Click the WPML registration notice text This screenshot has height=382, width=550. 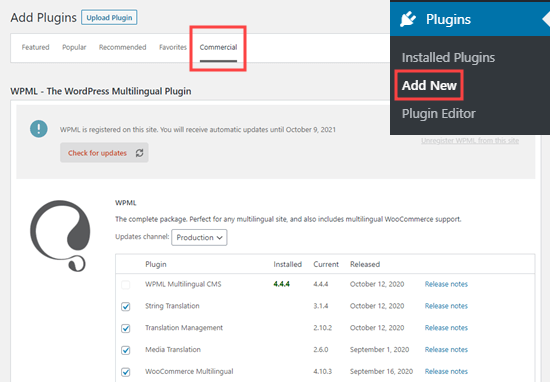click(197, 129)
